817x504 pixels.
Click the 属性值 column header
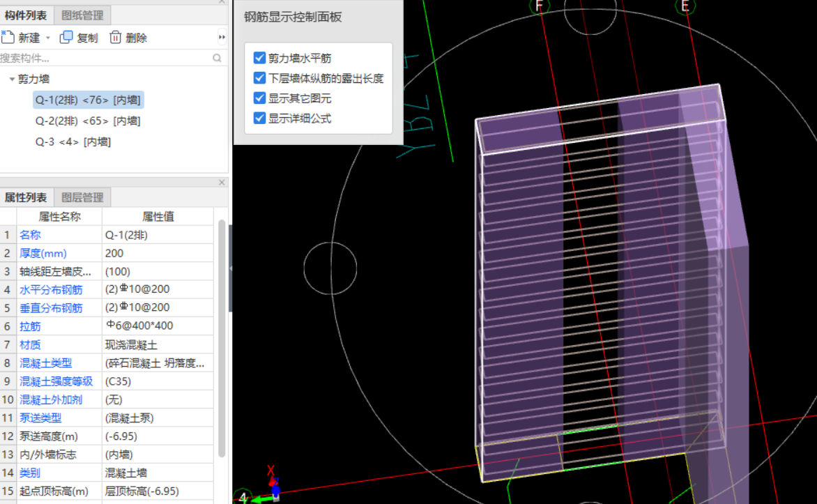(158, 216)
